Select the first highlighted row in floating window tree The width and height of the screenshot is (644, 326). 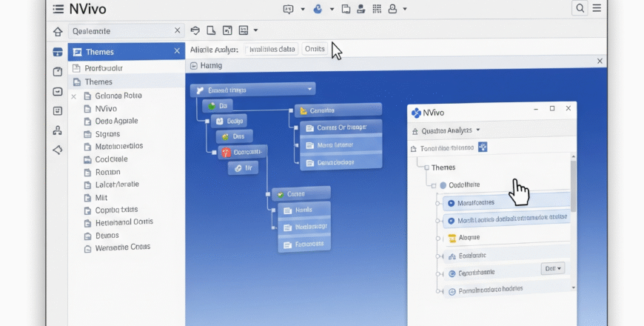[x=506, y=203]
